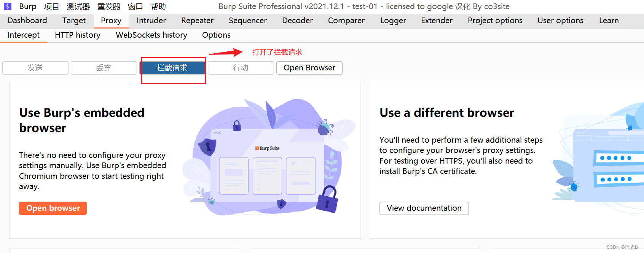644x253 pixels.
Task: Click the text starting 'There's no need to configure'
Action: point(92,171)
